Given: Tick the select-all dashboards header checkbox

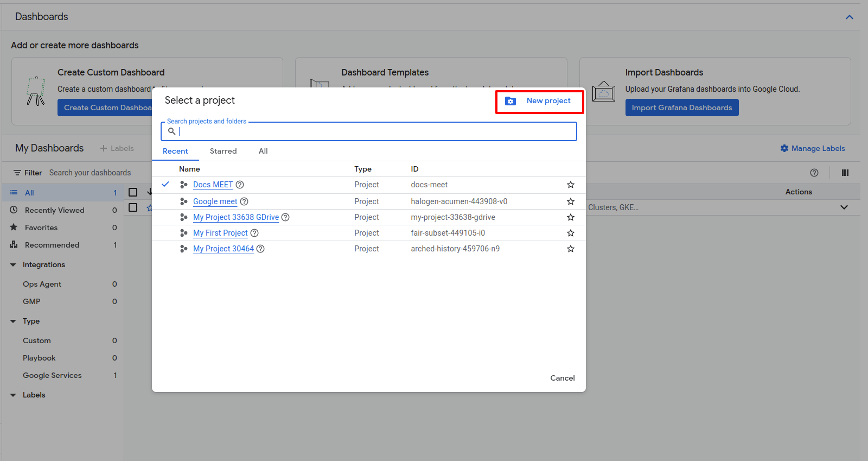Looking at the screenshot, I should point(133,192).
